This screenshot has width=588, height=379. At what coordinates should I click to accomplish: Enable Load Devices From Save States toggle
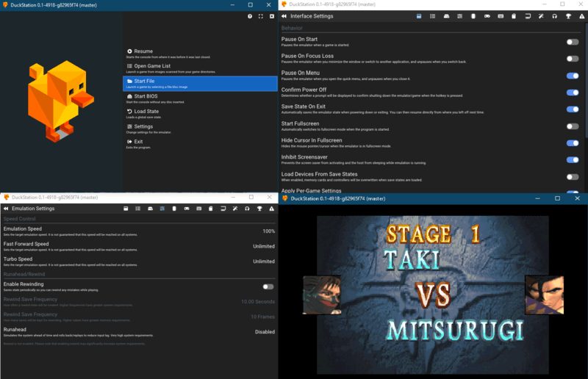[x=573, y=176]
